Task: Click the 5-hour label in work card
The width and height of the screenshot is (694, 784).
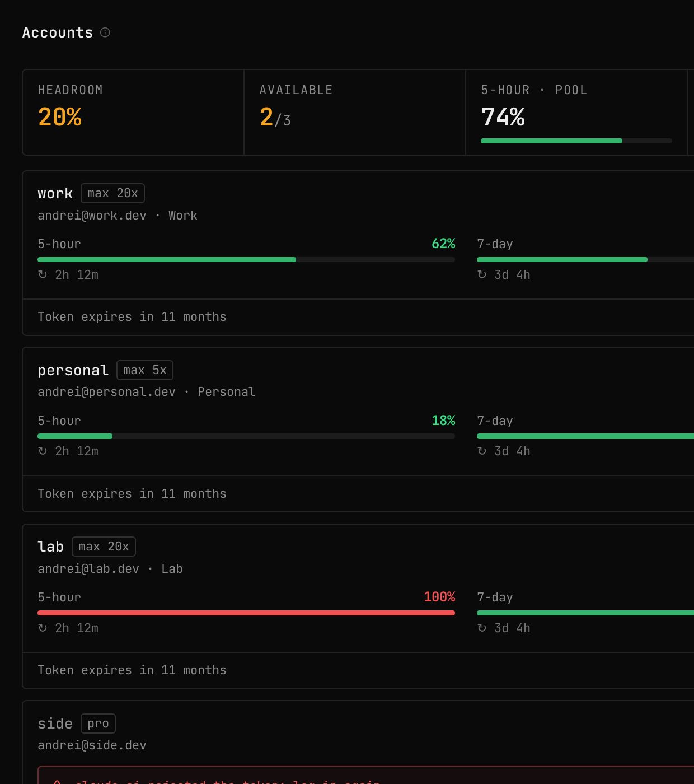Action: tap(59, 244)
